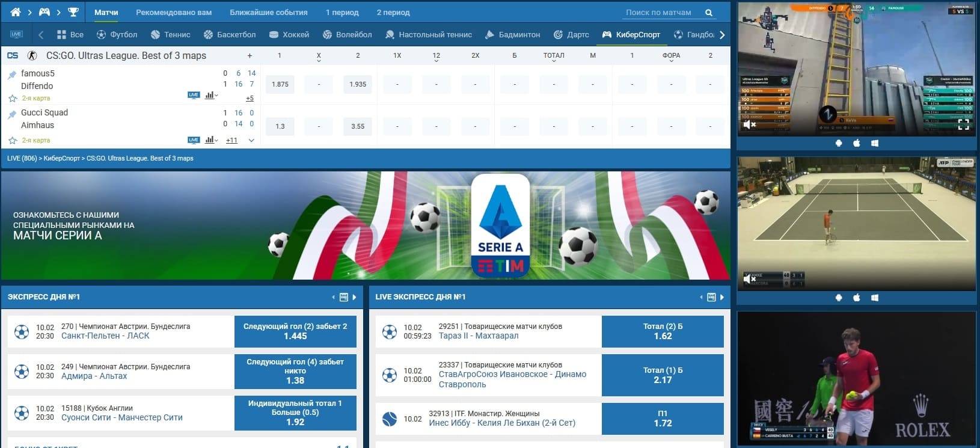The height and width of the screenshot is (448, 980).
Task: Switch to Рекомендовано вам tab
Action: pos(174,12)
